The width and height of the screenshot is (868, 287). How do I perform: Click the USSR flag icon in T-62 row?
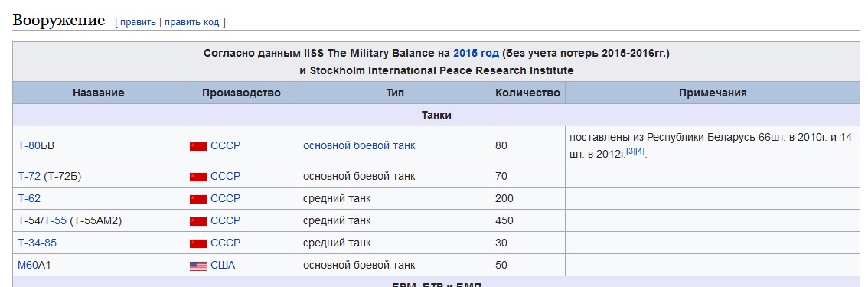coord(198,199)
